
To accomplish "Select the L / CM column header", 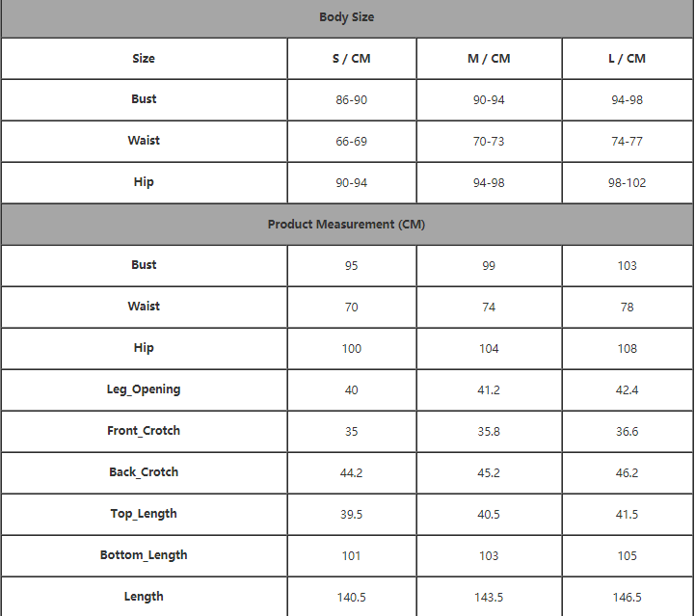I will pyautogui.click(x=628, y=59).
